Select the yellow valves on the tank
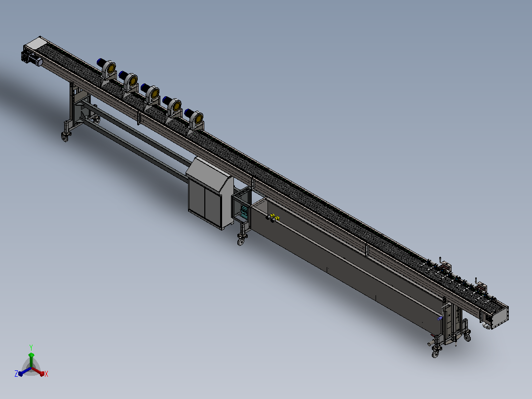 pos(272,218)
